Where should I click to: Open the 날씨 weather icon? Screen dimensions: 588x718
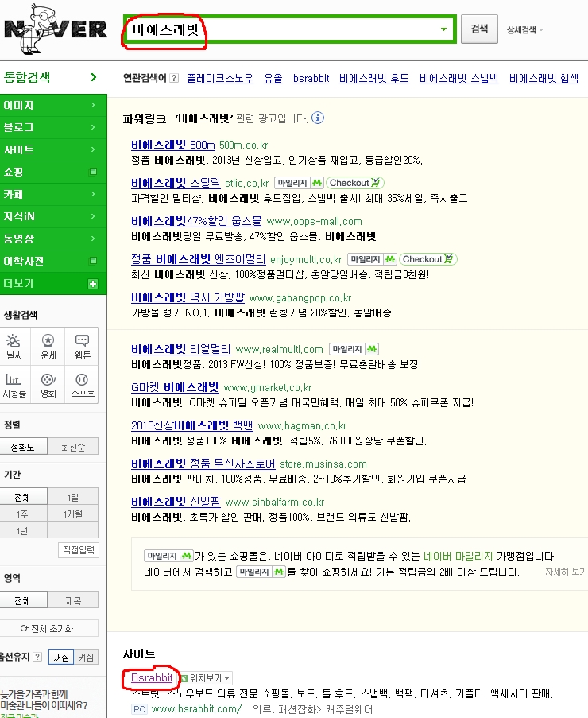[x=14, y=347]
